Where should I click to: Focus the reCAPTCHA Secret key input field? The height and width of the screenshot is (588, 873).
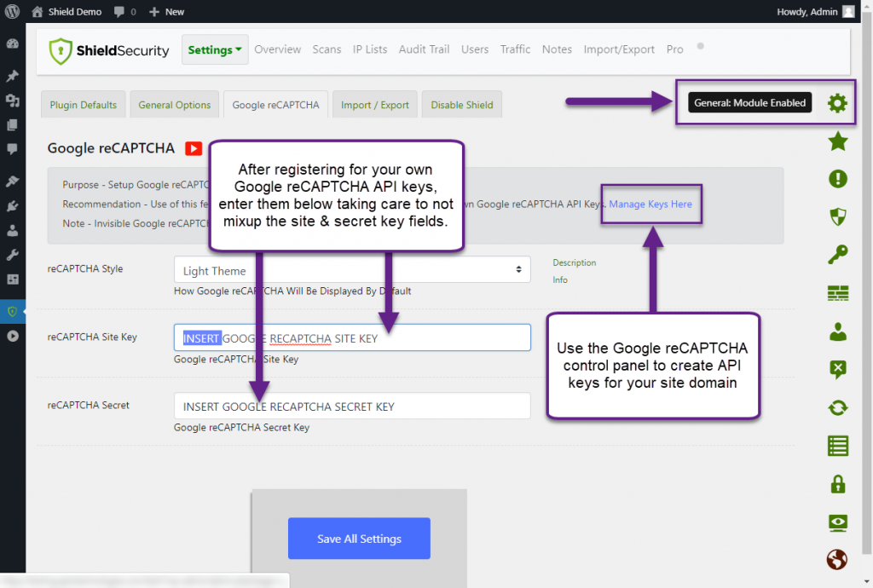pos(352,406)
